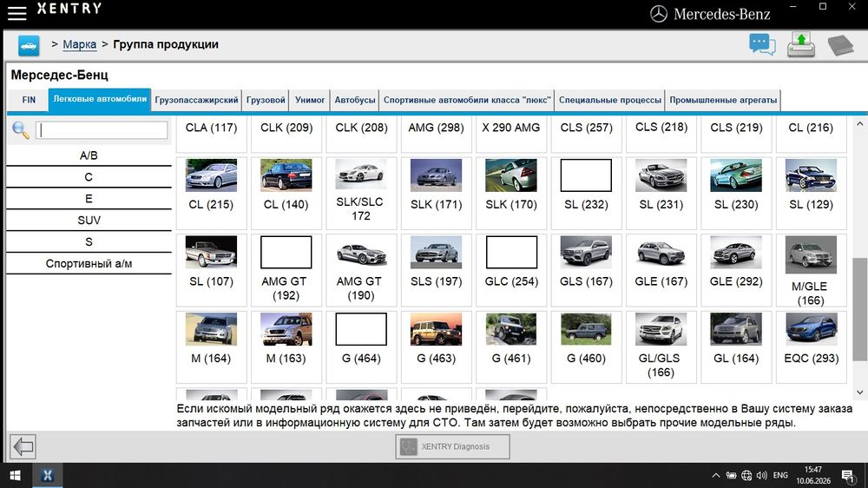Viewport: 868px width, 488px height.
Task: Click XENTRY app in the taskbar
Action: (48, 475)
